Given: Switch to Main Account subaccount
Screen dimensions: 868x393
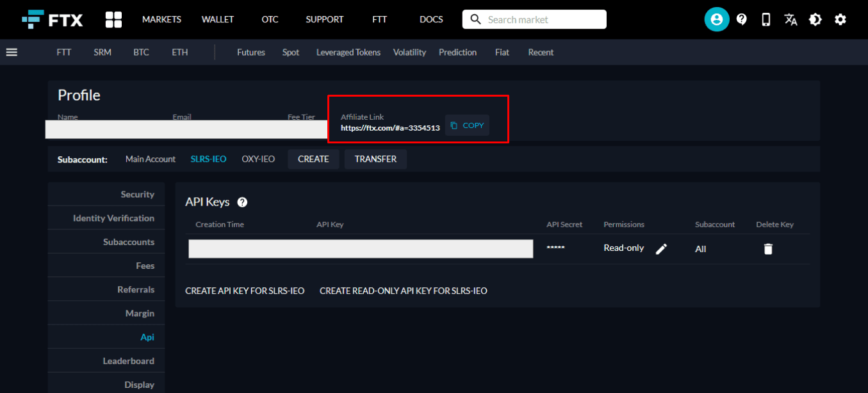Looking at the screenshot, I should tap(151, 159).
